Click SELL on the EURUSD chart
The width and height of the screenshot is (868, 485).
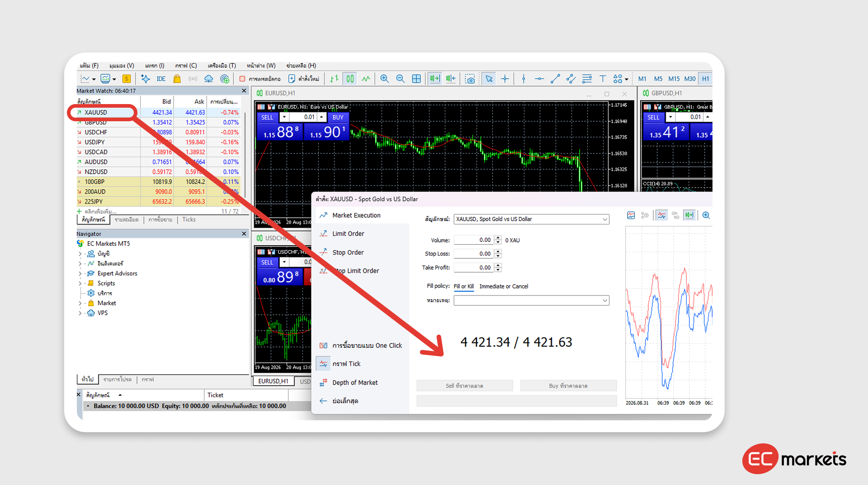point(267,117)
